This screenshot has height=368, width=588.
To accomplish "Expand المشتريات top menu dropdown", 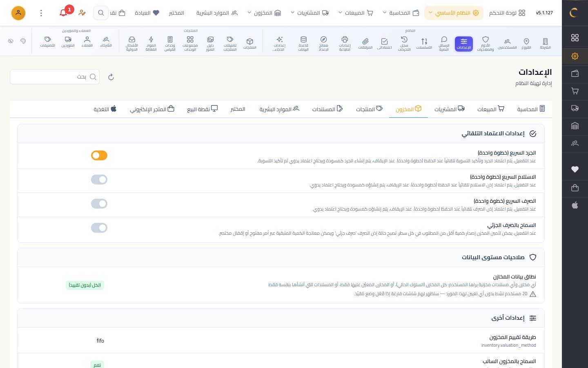I will click(310, 13).
